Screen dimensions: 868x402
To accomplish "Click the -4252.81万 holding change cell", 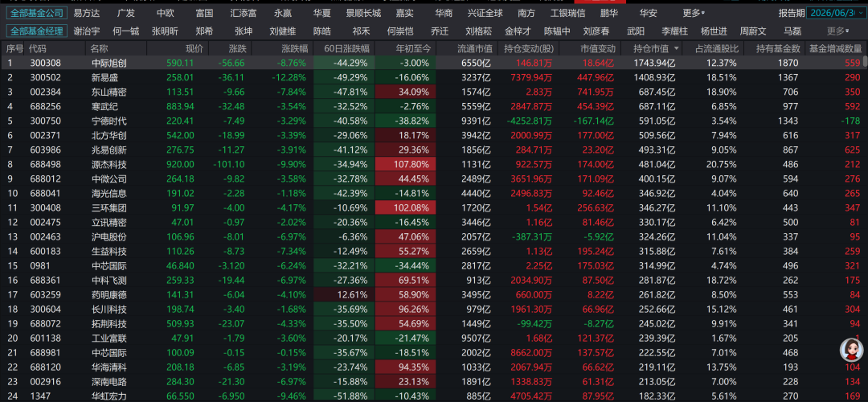I will point(529,121).
